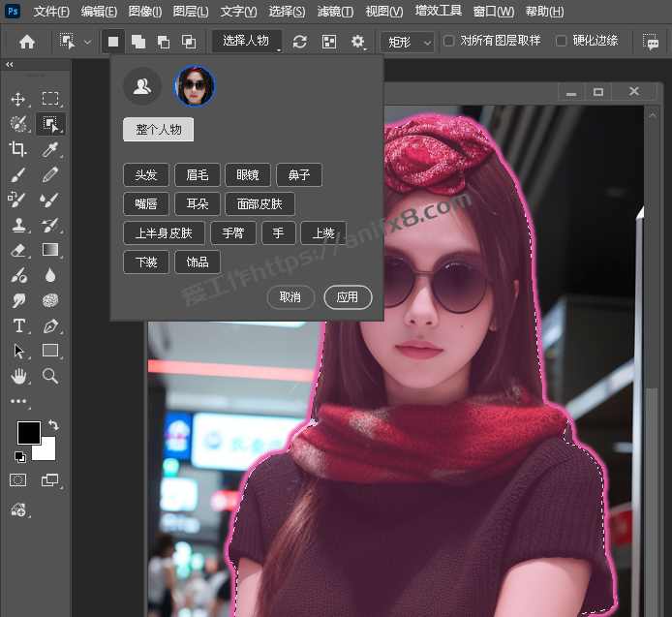Enable 对所有图层取样 checkbox
The image size is (672, 617).
[x=449, y=41]
